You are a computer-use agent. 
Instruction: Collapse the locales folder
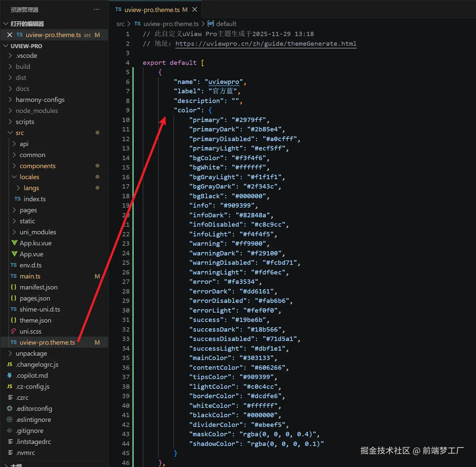pos(54,177)
